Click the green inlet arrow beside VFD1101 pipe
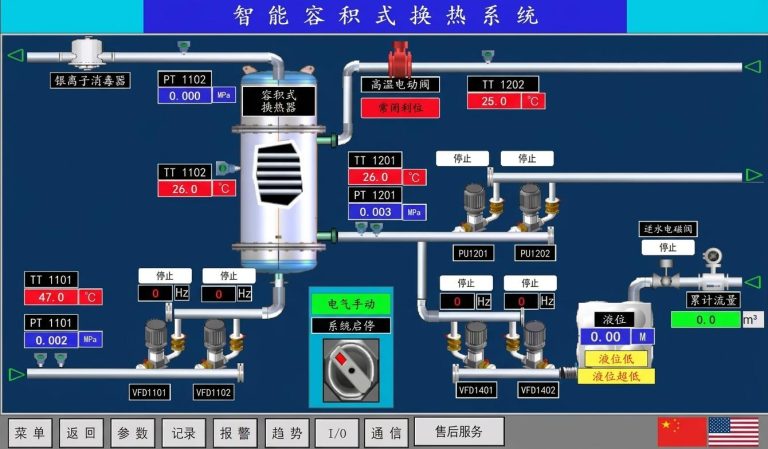The image size is (768, 449). 16,375
